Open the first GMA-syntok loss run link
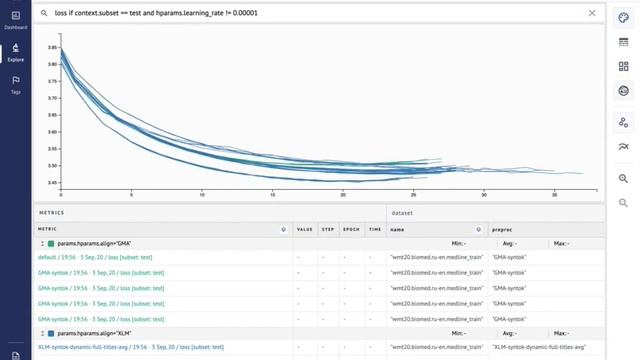Screen dimensions: 640x360 coord(101,273)
